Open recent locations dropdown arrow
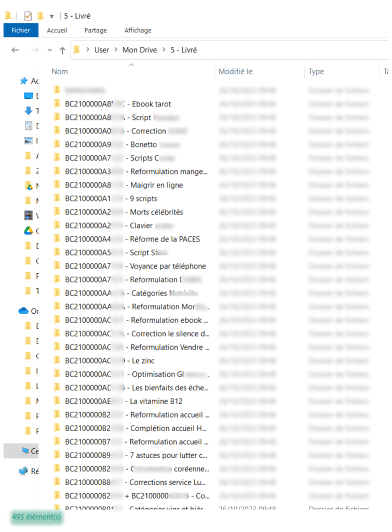 [50, 50]
